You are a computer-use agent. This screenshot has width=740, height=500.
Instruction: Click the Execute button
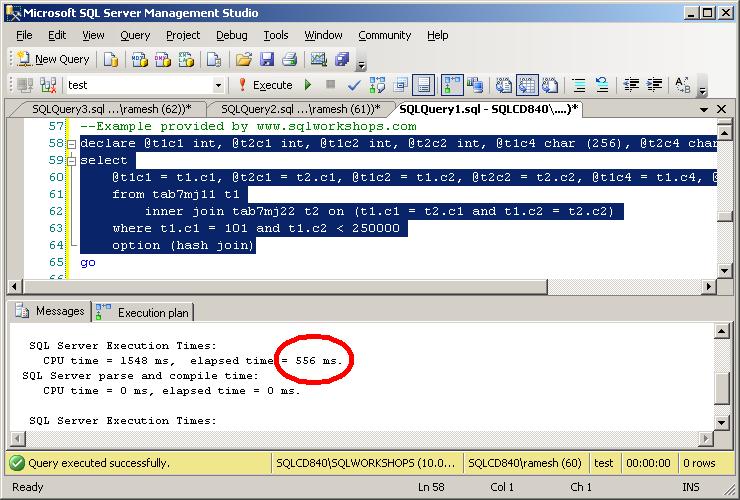click(265, 85)
